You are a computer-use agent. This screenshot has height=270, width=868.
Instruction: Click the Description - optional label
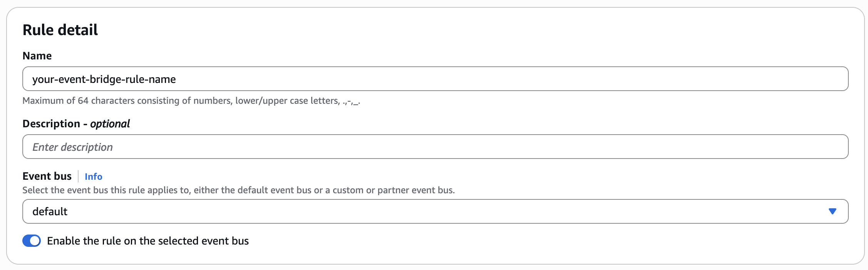pos(76,123)
